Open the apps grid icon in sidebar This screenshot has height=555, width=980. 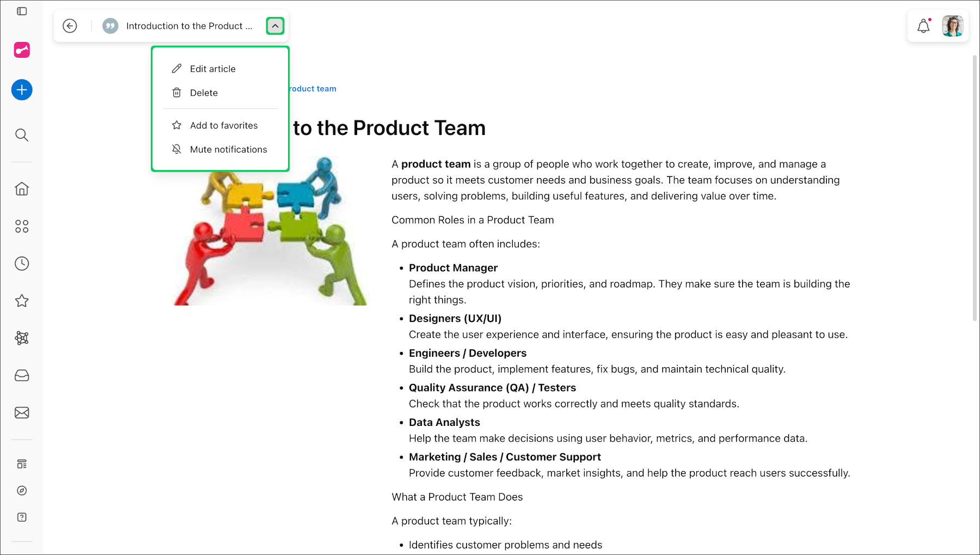coord(22,227)
